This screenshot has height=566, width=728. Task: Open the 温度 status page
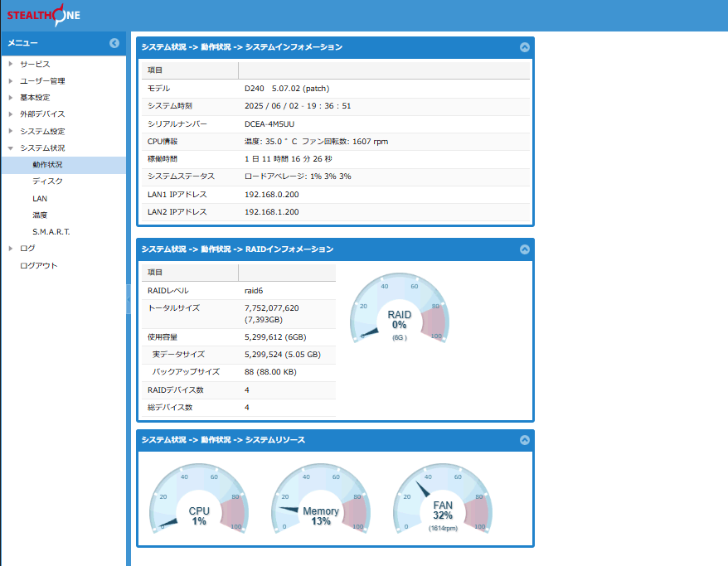(x=40, y=215)
